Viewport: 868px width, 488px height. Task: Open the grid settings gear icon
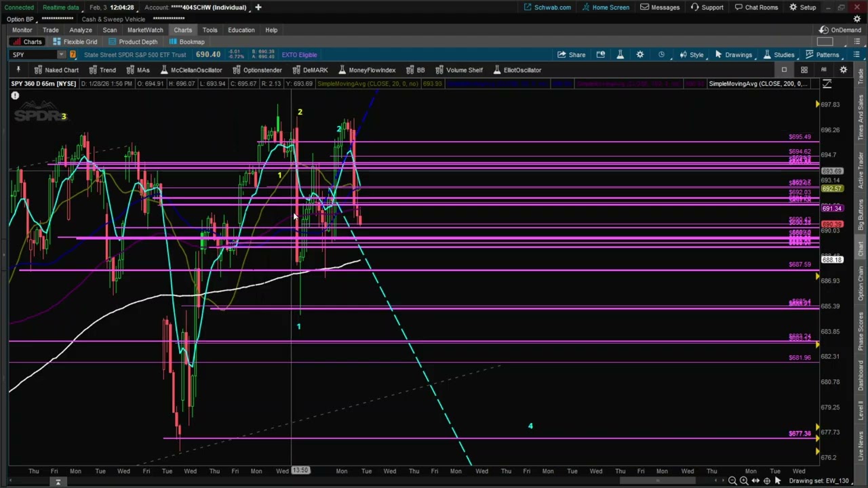coord(844,70)
